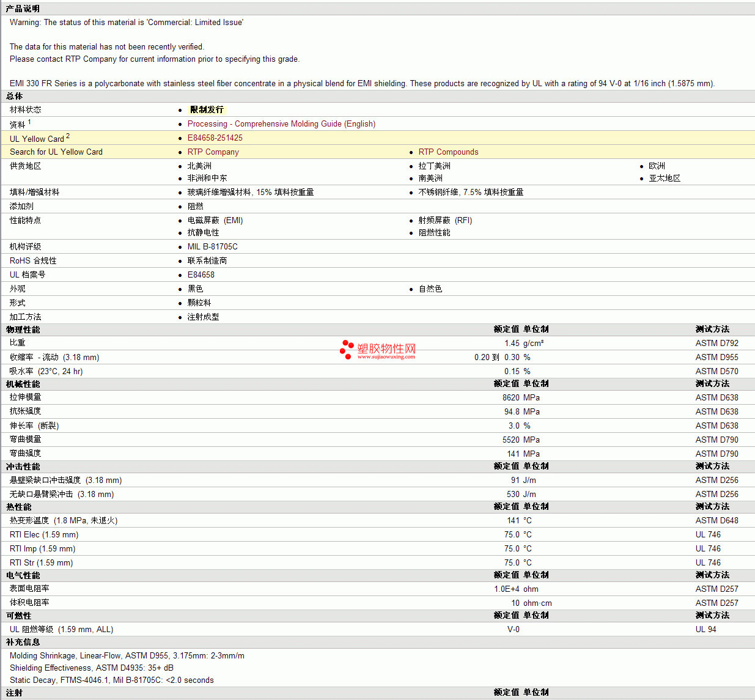Select the 北美洲 region entry
This screenshot has height=700, width=755.
tap(199, 166)
